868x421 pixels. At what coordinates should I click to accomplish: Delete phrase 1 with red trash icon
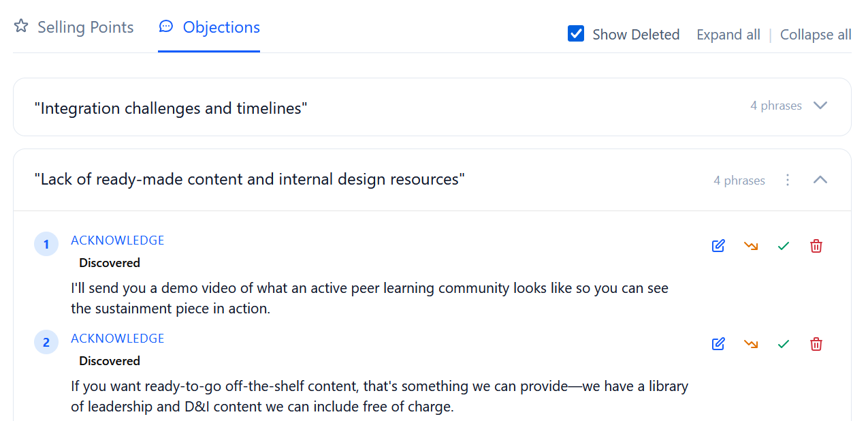coord(816,246)
